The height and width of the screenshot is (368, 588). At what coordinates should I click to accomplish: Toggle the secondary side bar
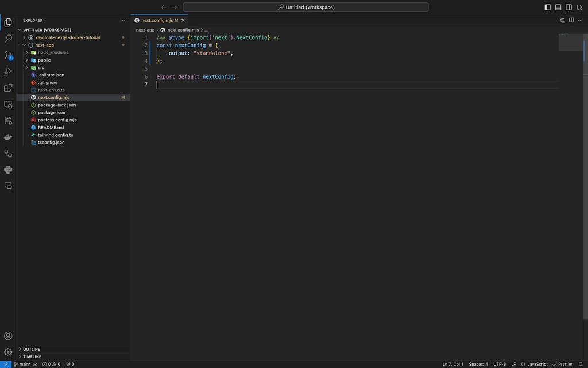569,7
